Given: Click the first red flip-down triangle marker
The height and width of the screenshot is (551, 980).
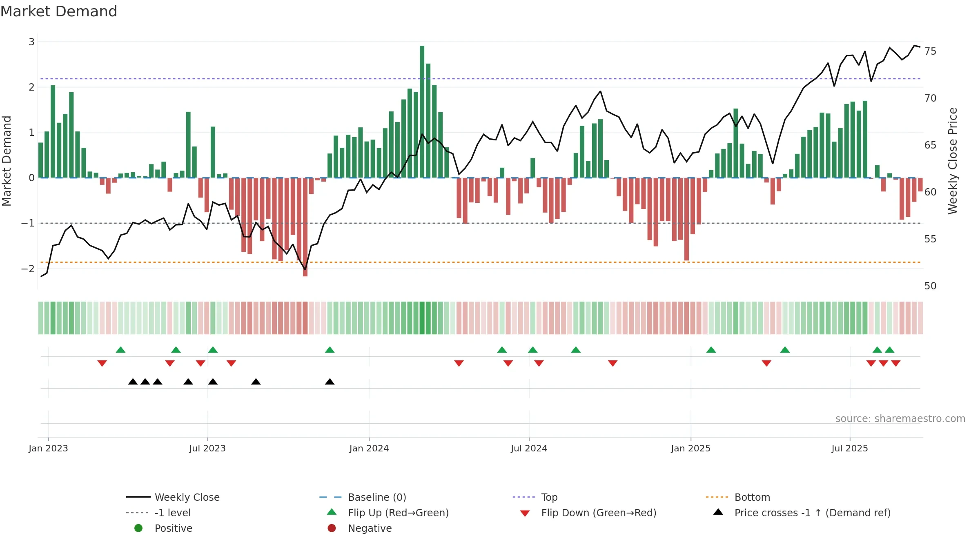Looking at the screenshot, I should pos(102,363).
